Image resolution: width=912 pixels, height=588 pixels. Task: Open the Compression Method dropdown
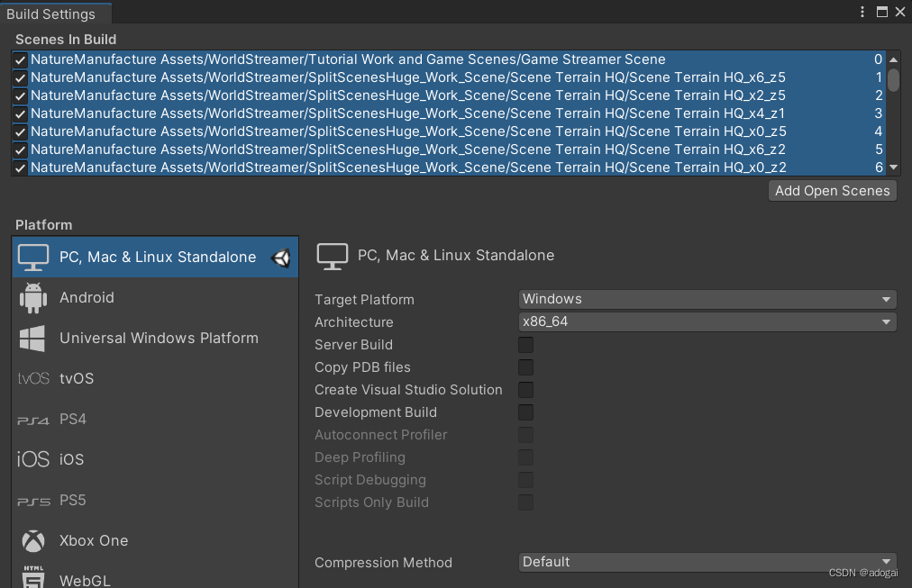pyautogui.click(x=707, y=562)
